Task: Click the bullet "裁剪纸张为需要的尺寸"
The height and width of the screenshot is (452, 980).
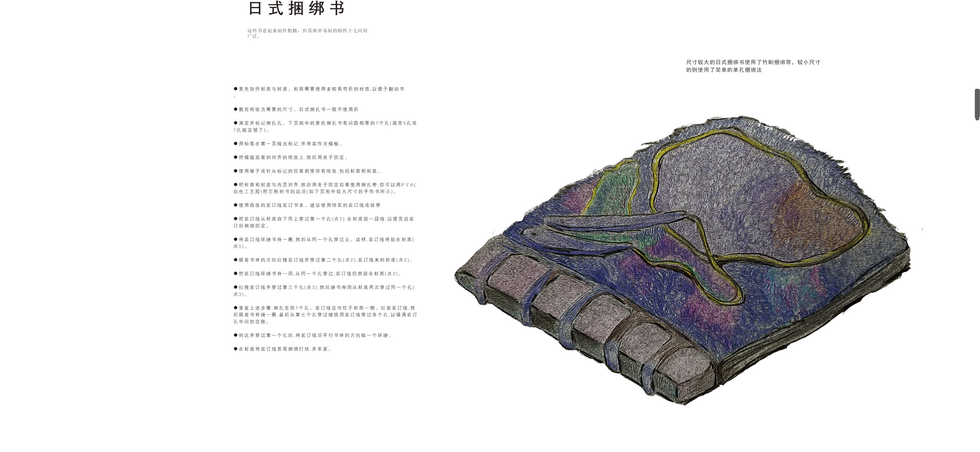Action: [x=296, y=109]
